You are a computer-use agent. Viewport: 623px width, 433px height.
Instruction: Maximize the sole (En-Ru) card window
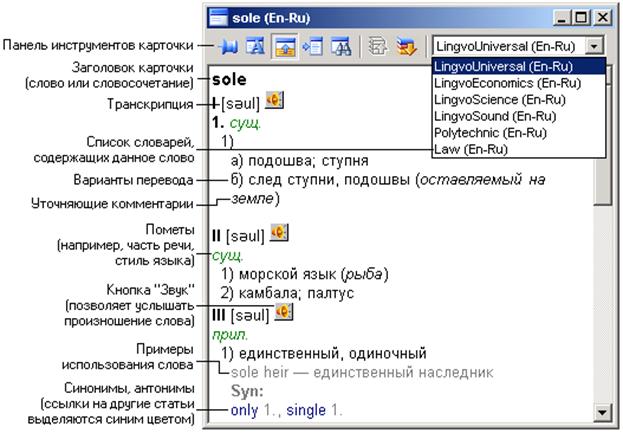pyautogui.click(x=581, y=18)
